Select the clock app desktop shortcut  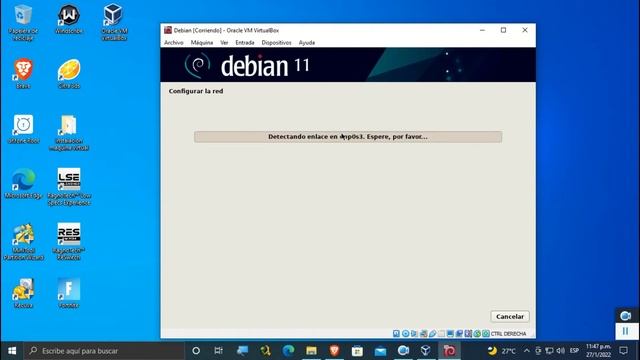[x=23, y=129]
